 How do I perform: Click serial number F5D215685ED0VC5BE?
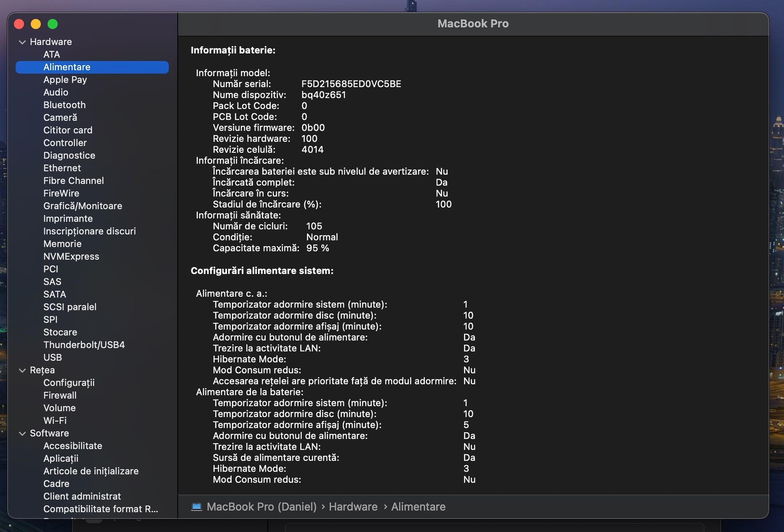coord(351,84)
